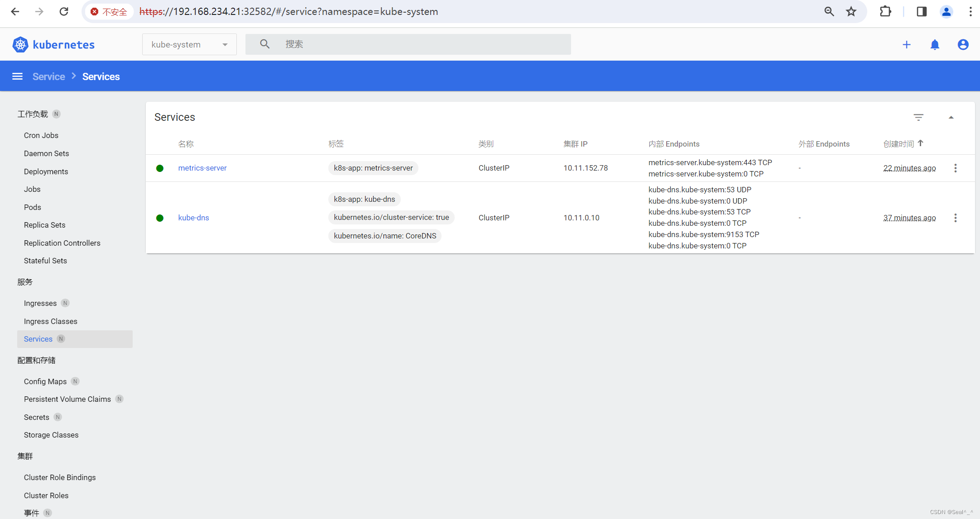Open the Services filter icon

pos(918,117)
